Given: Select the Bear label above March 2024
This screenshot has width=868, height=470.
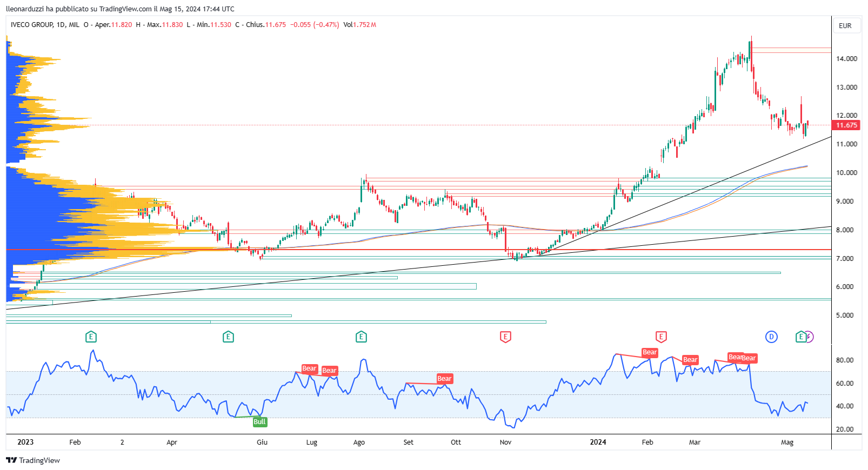Looking at the screenshot, I should (690, 360).
